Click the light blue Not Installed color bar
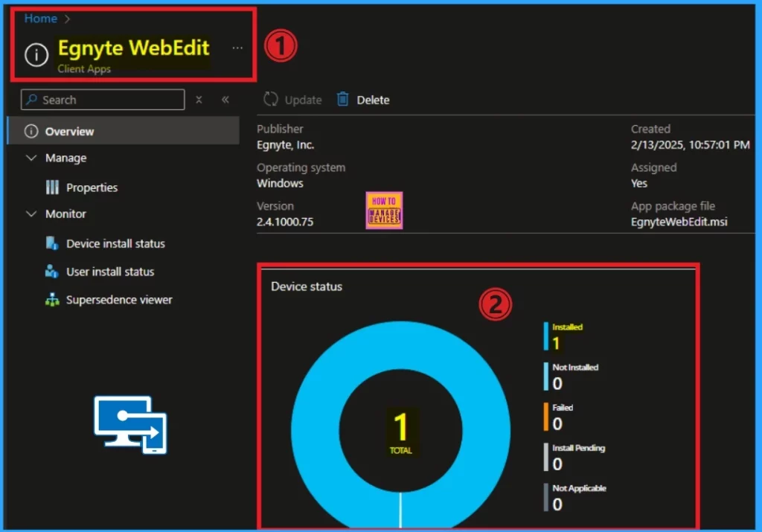 545,376
